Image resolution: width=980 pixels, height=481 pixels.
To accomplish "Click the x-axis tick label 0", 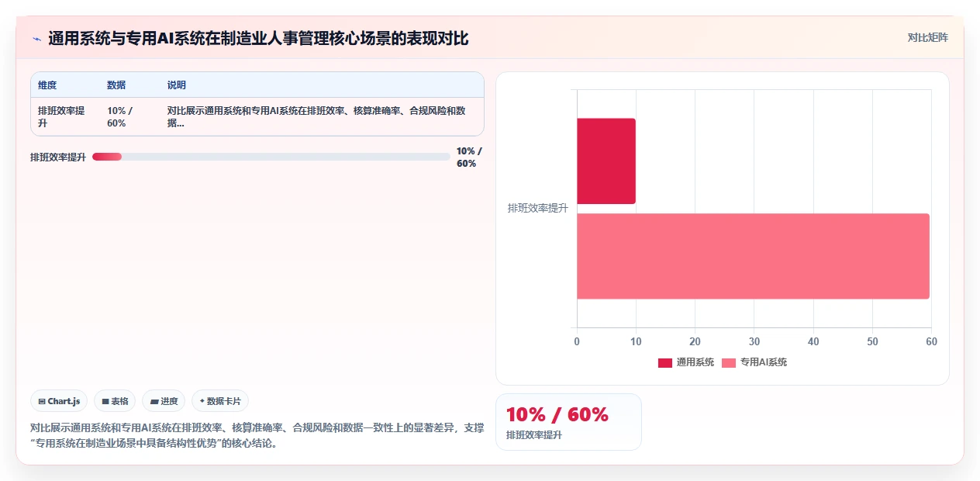I will pyautogui.click(x=577, y=341).
